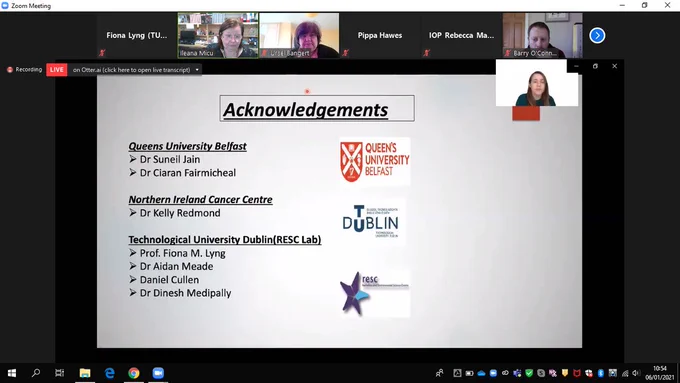This screenshot has height=383, width=680.
Task: Click muted mic icon on Pippa Hawes tile
Action: 346,53
